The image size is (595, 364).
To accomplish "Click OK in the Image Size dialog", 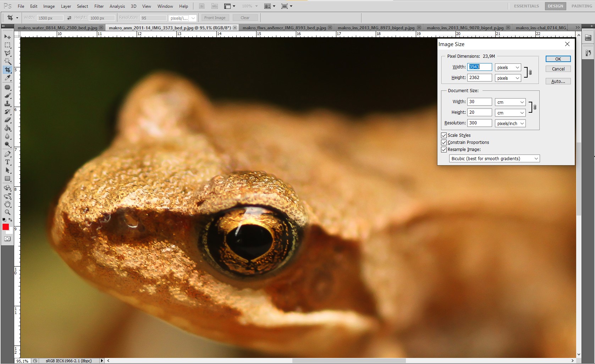I will (558, 59).
